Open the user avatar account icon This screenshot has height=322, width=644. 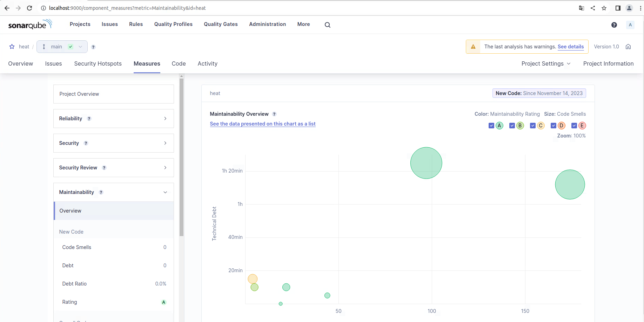coord(630,25)
